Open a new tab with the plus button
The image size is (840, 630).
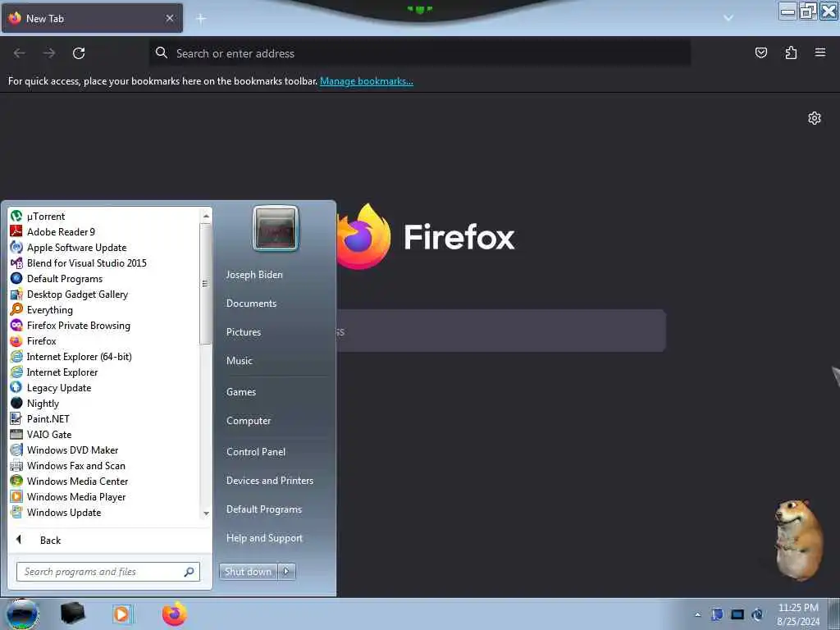pos(201,19)
